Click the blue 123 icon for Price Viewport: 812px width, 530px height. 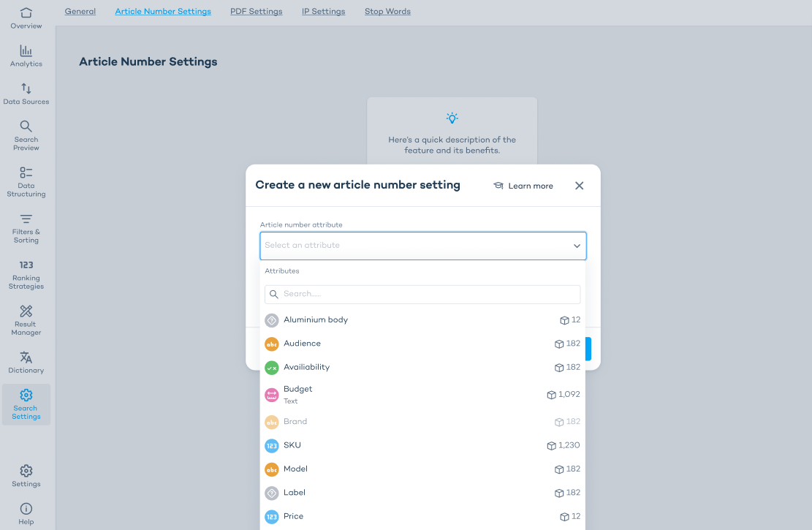(271, 517)
